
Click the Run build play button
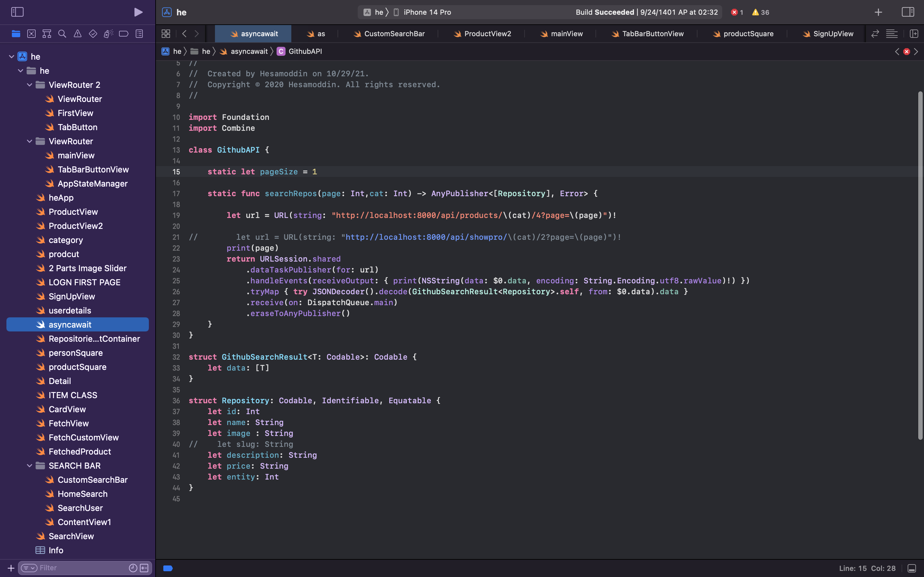[138, 12]
